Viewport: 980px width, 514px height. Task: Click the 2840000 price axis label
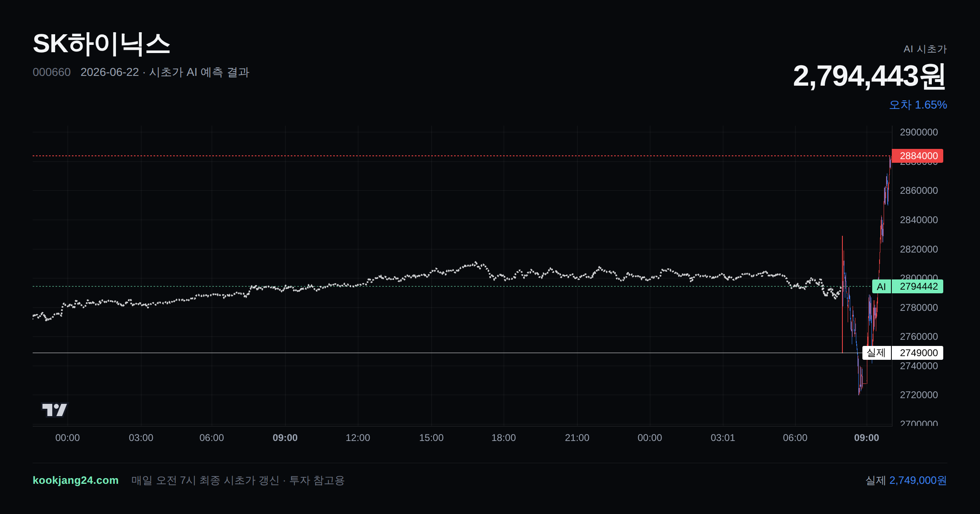(919, 220)
